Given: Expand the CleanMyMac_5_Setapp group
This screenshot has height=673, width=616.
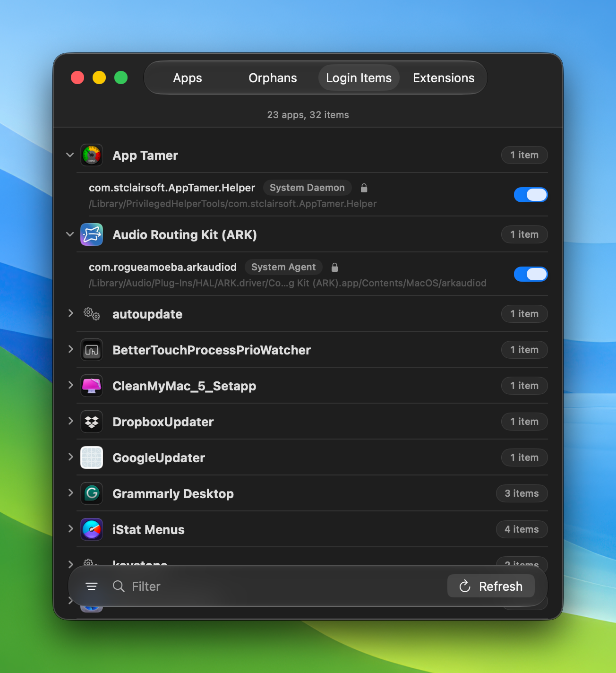Looking at the screenshot, I should (x=70, y=385).
